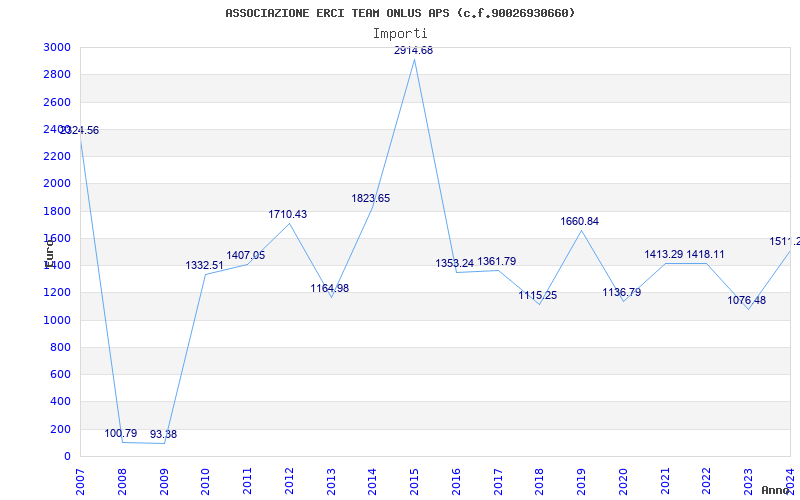Click the 100.79 data label
800x500 pixels.
pos(121,434)
